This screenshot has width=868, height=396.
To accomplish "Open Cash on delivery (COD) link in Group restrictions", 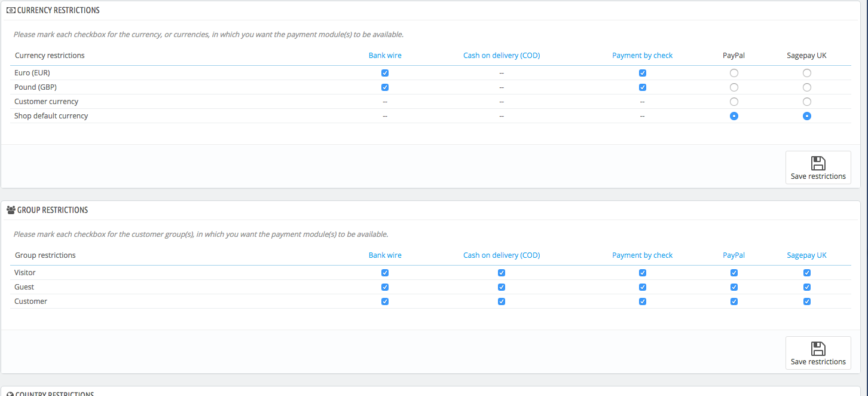I will (502, 255).
